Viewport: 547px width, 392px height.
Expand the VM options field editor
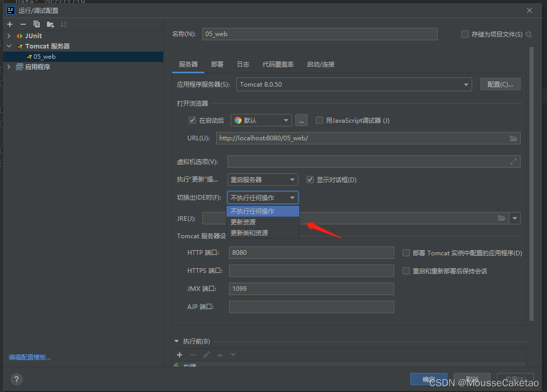click(x=513, y=162)
